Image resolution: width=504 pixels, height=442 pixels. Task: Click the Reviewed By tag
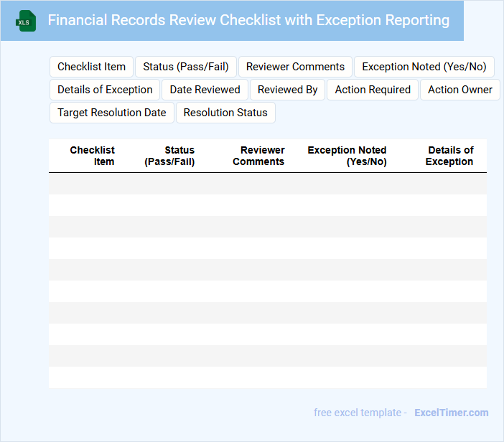point(287,90)
